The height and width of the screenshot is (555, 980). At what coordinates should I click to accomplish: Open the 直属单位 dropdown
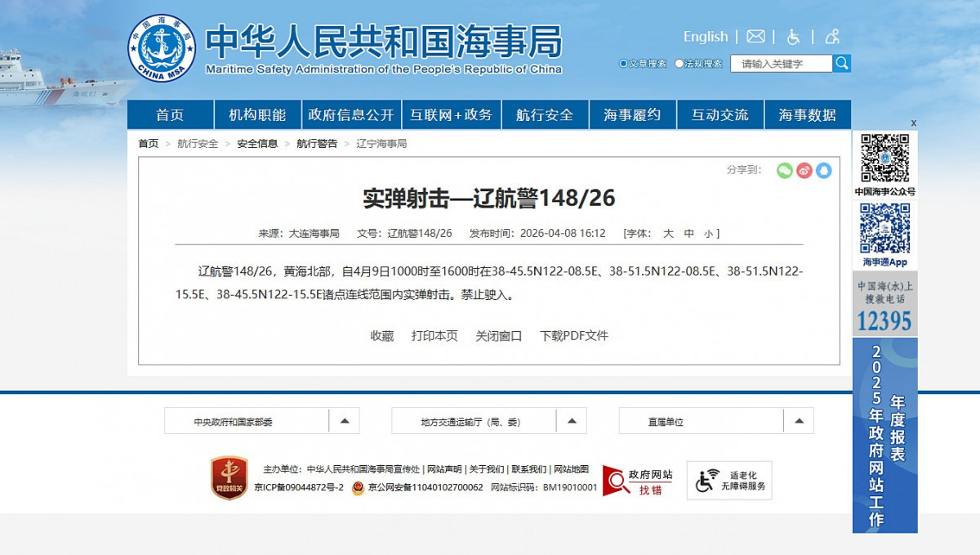click(799, 420)
